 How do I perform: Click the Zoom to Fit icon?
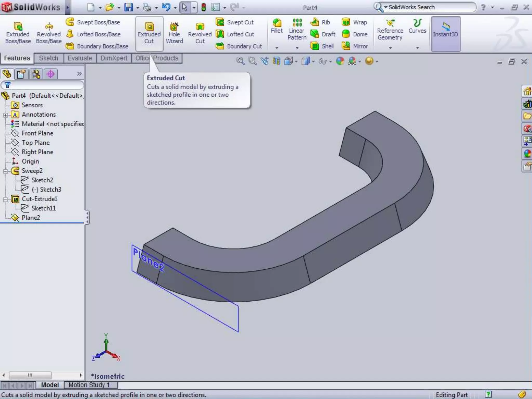pyautogui.click(x=240, y=61)
